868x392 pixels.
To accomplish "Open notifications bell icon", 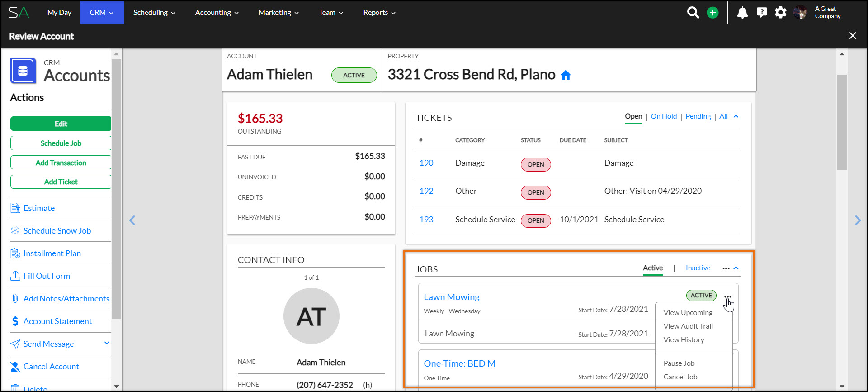I will [x=742, y=12].
